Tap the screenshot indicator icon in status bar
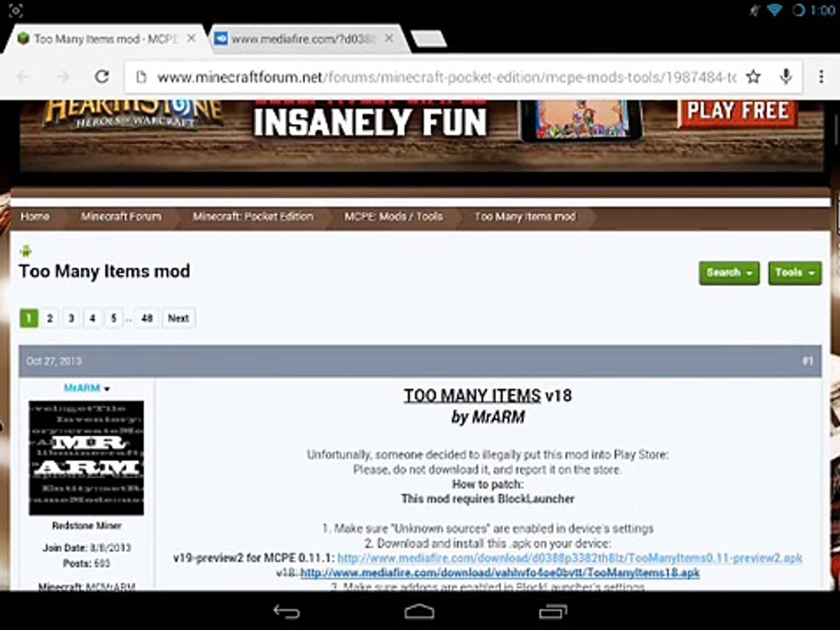 [x=16, y=10]
